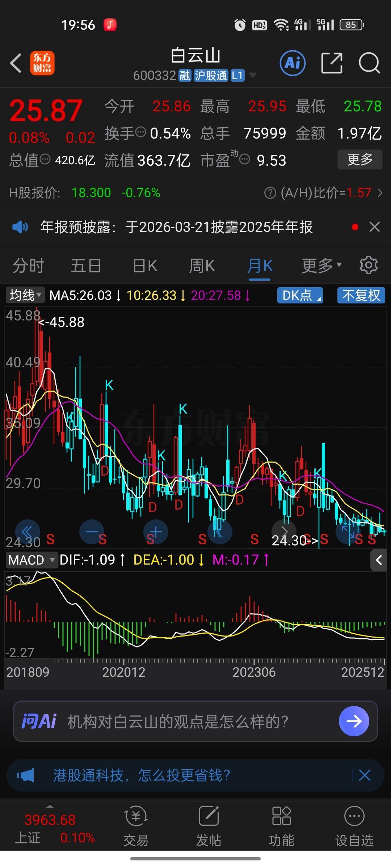Tap the 202306 date label on axis
391x868 pixels.
pyautogui.click(x=254, y=672)
